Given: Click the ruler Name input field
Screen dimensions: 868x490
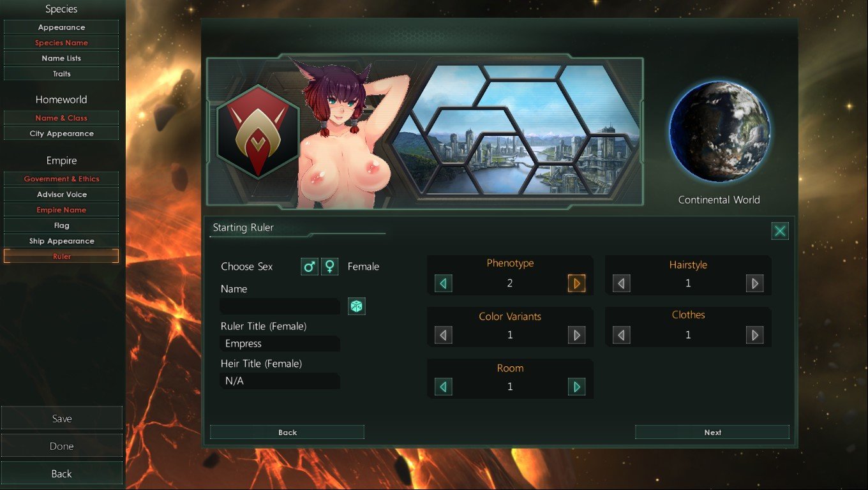Looking at the screenshot, I should (280, 306).
